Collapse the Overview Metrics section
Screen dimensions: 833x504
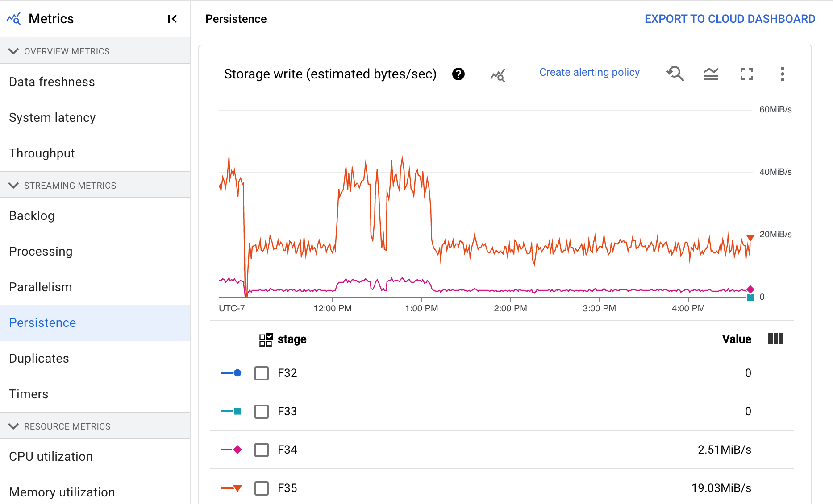pyautogui.click(x=13, y=51)
